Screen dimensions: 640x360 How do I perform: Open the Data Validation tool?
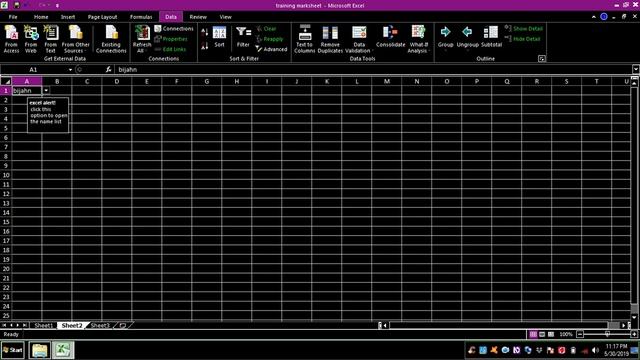pos(359,39)
